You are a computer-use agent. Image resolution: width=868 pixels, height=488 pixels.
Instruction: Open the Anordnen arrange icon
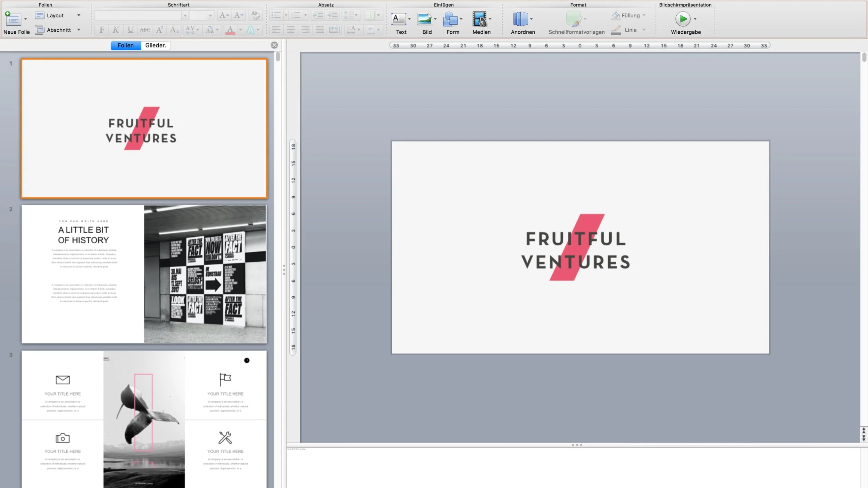point(520,19)
